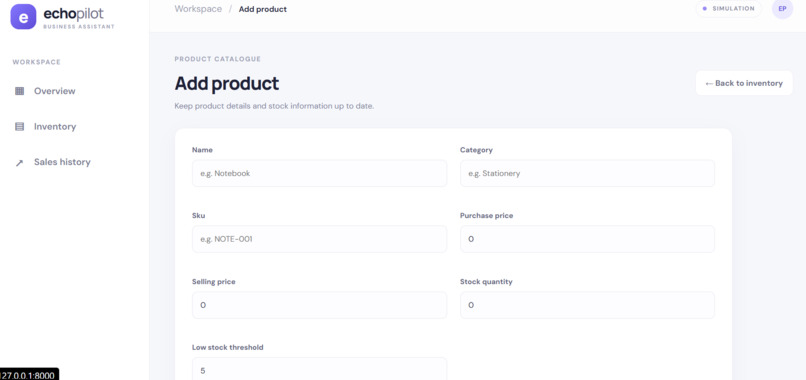806x380 pixels.
Task: Click the Back to inventory button
Action: coord(744,83)
